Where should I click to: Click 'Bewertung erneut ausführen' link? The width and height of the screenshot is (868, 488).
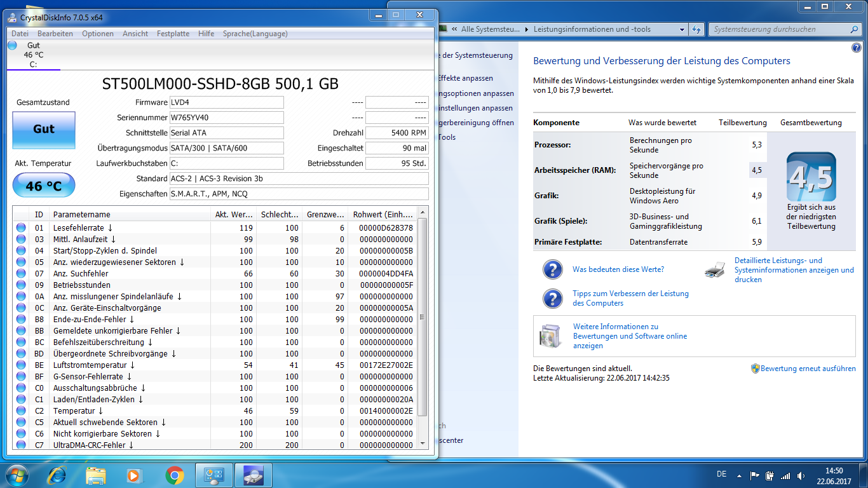(x=808, y=369)
